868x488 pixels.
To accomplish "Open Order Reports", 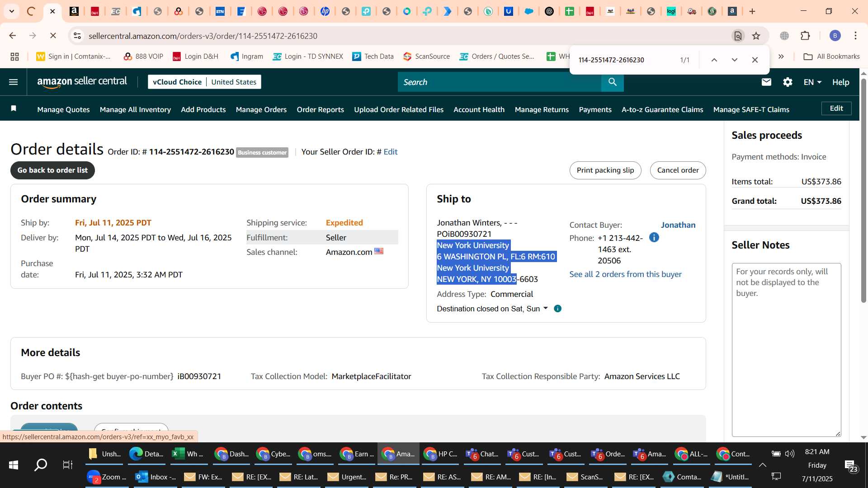I will (x=320, y=109).
